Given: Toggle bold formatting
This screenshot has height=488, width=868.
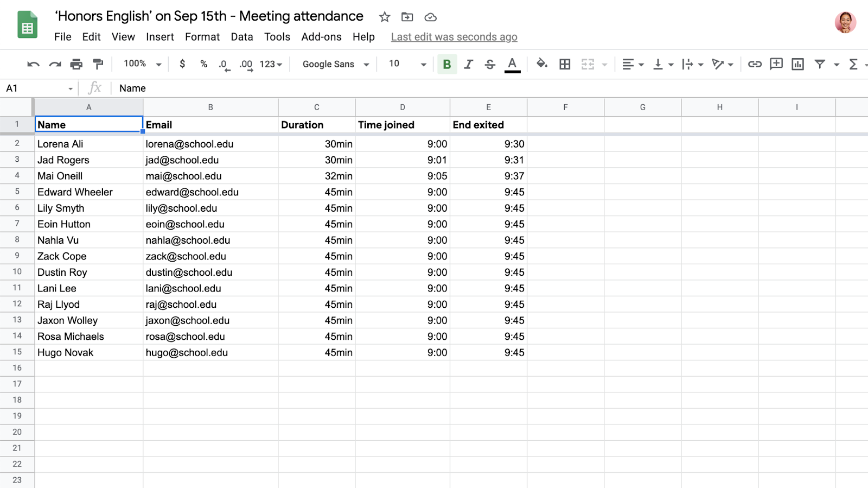Looking at the screenshot, I should click(x=447, y=64).
